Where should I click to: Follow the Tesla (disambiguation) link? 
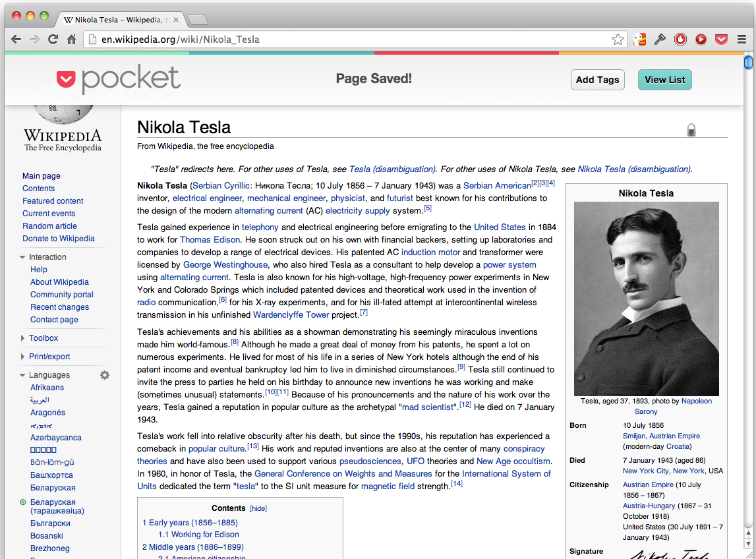pyautogui.click(x=392, y=169)
